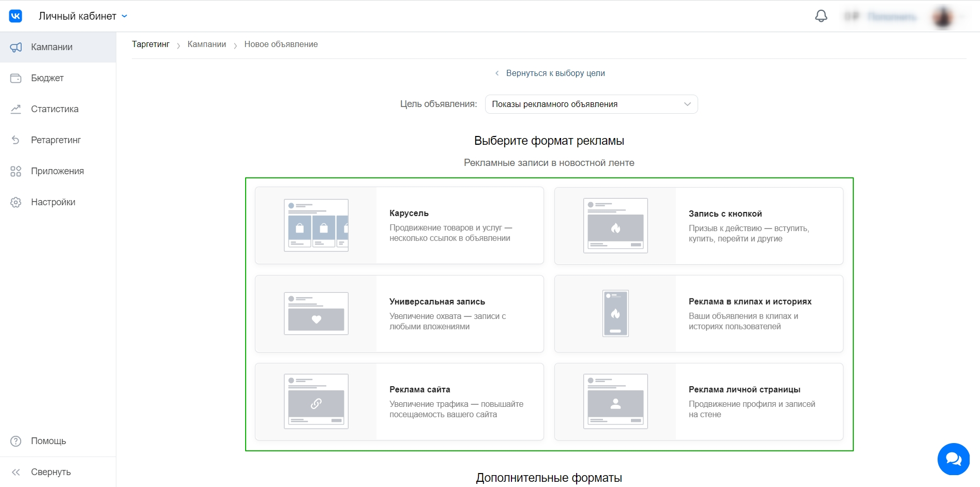
Task: Click the Свернуть double-chevron icon
Action: click(x=16, y=472)
